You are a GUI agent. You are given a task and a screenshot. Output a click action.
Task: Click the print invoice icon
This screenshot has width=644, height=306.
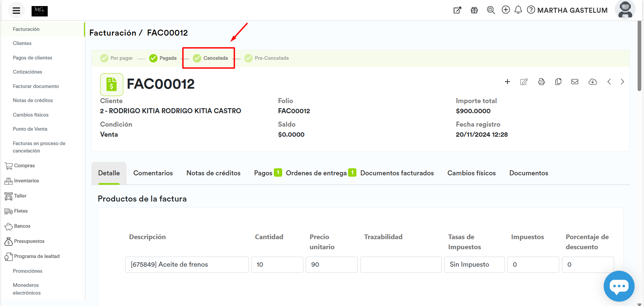click(541, 82)
